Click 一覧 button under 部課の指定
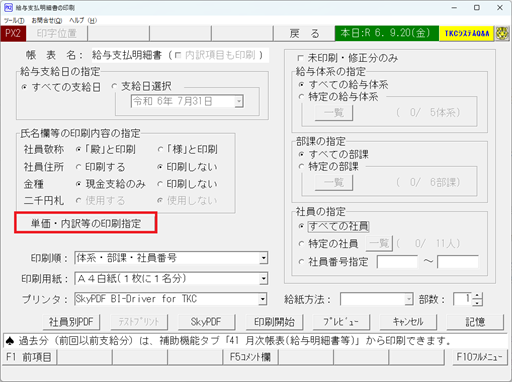The width and height of the screenshot is (512, 382). [334, 182]
